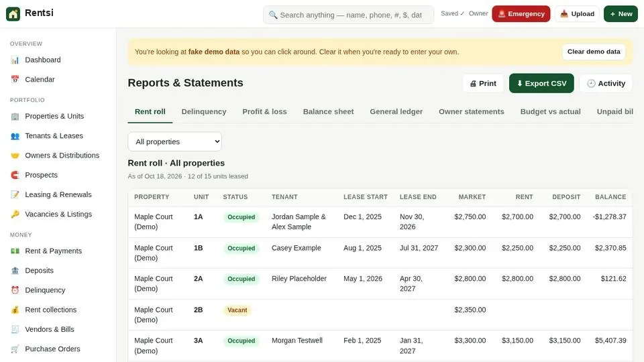
Task: Select the Balance sheet tab
Action: coord(328,112)
